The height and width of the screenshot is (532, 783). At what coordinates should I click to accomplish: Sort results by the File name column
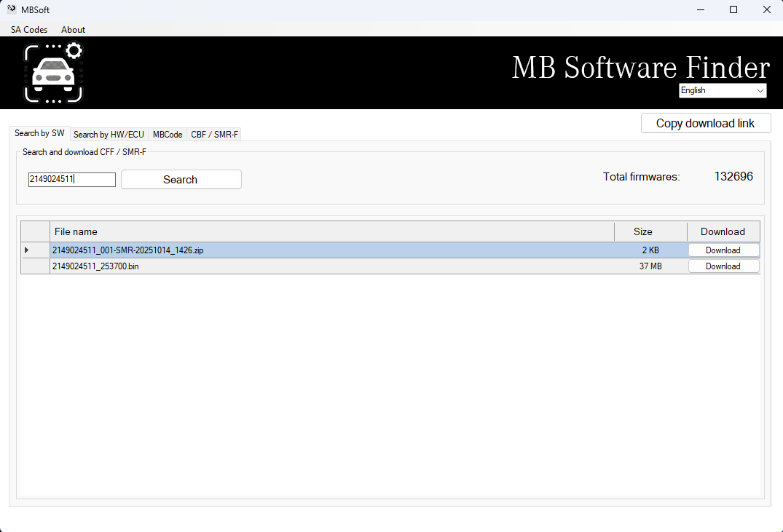(76, 231)
